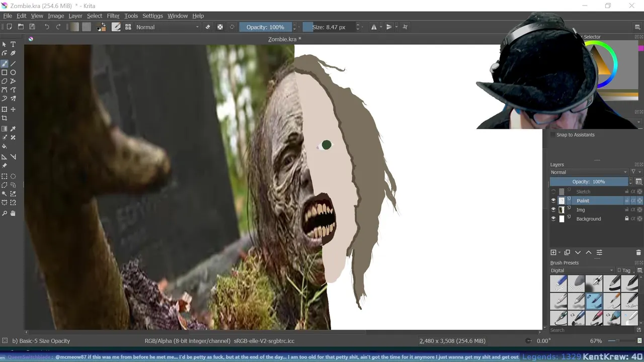Pick the Bezier Curve tool
Viewport: 644px width, 362px height.
coord(5,90)
